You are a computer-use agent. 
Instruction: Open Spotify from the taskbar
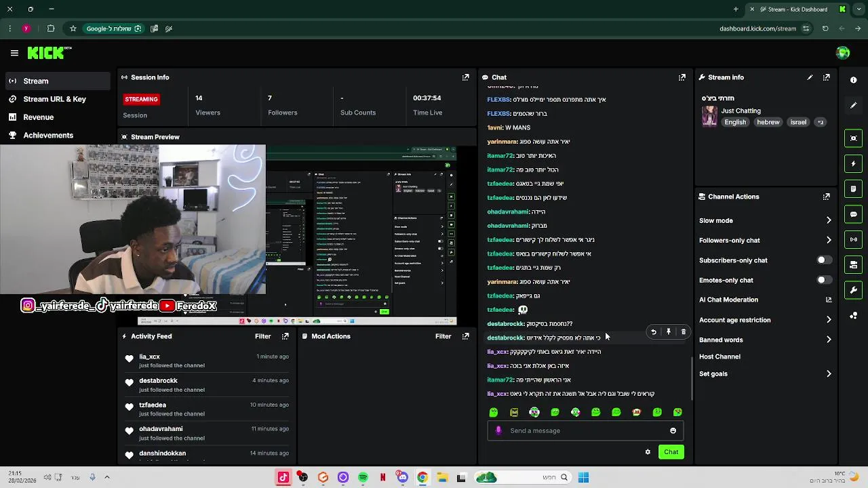coord(363,478)
